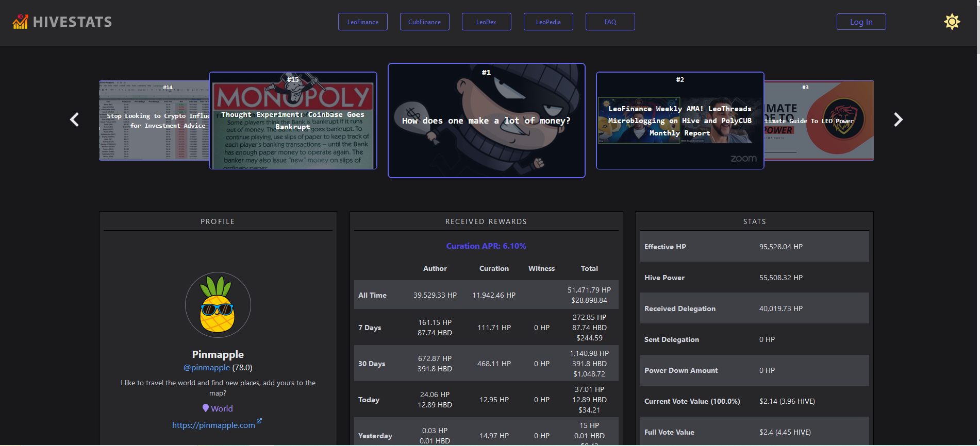Click the Total column header
980x446 pixels.
(589, 268)
